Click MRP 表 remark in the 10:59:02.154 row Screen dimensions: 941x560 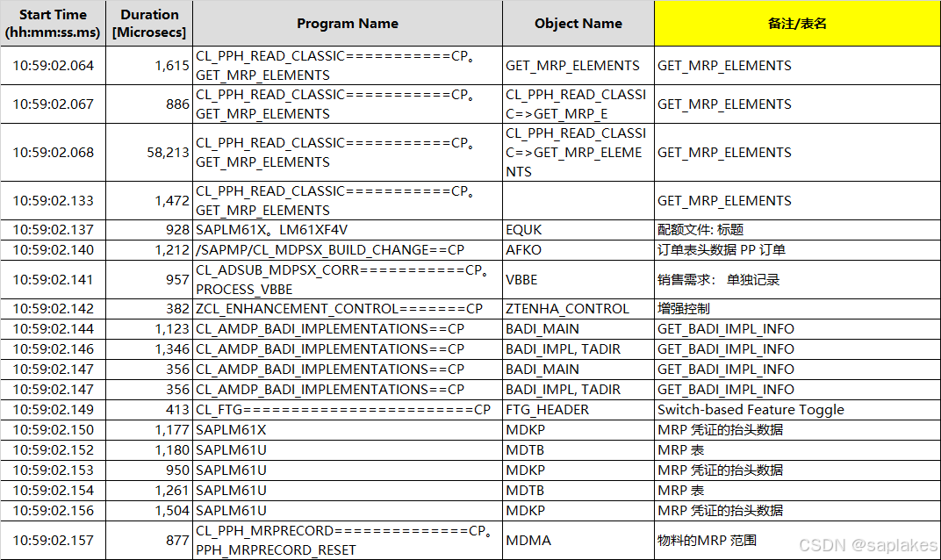pyautogui.click(x=680, y=491)
